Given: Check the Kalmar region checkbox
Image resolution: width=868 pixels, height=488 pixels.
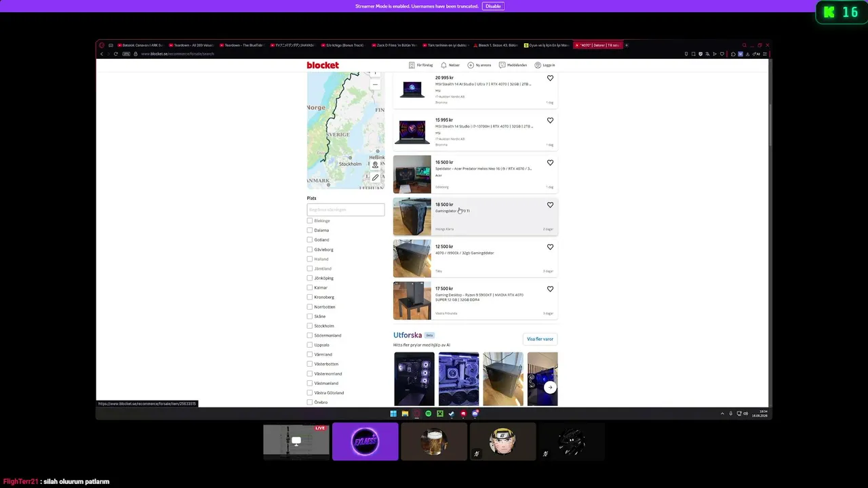Looking at the screenshot, I should coord(310,287).
